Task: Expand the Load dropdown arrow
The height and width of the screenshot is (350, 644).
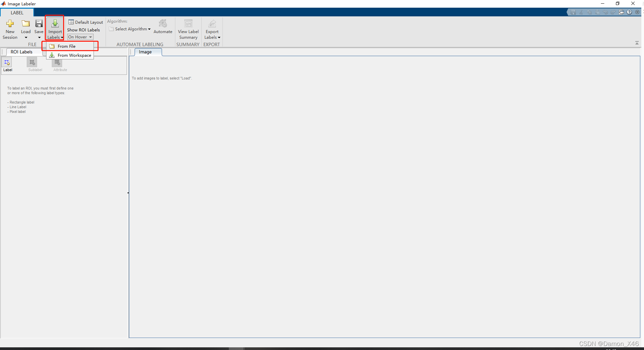Action: 26,37
